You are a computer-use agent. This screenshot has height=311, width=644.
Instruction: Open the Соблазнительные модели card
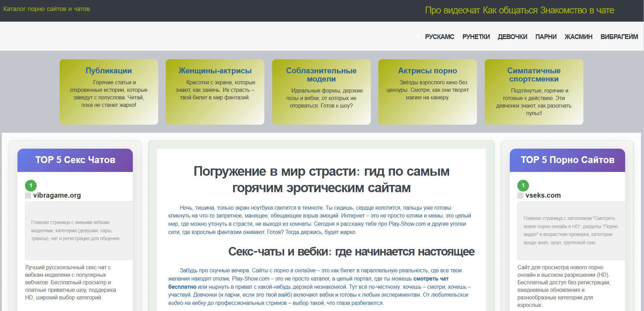click(321, 92)
